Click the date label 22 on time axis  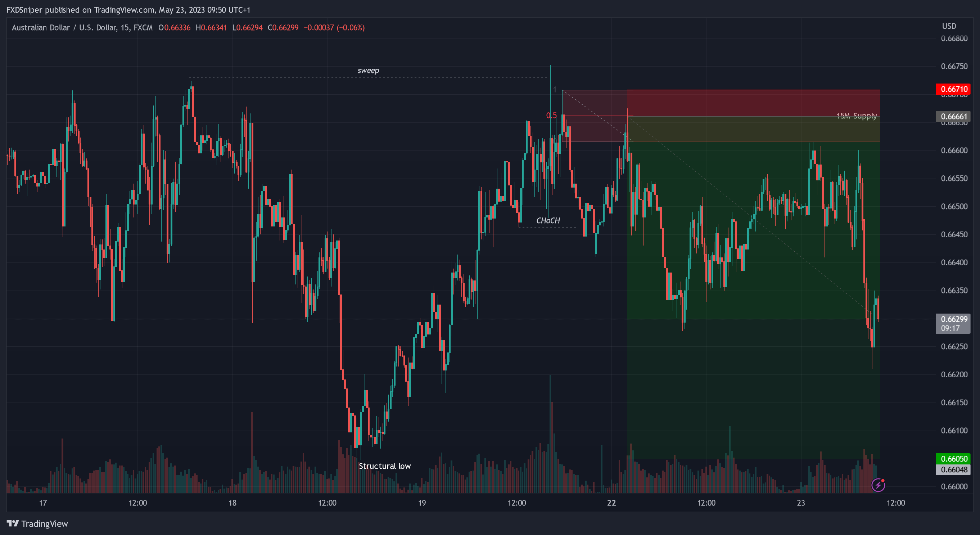(611, 503)
